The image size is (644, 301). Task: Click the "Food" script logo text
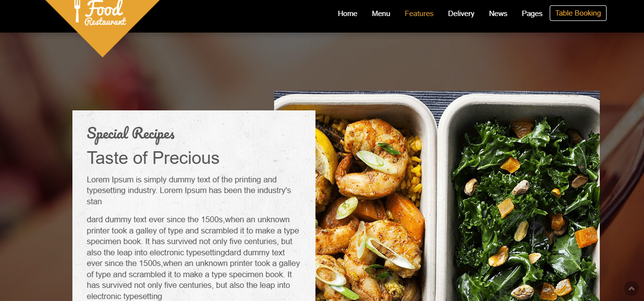coord(104,8)
